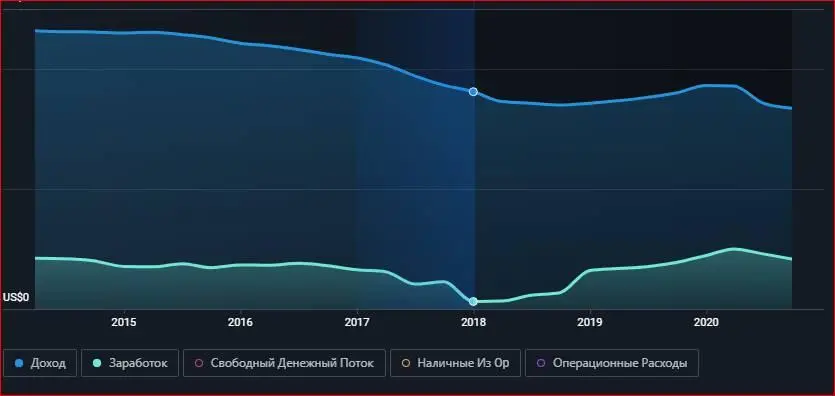Click the blue Доход legend dot
This screenshot has height=396, width=835.
click(20, 364)
